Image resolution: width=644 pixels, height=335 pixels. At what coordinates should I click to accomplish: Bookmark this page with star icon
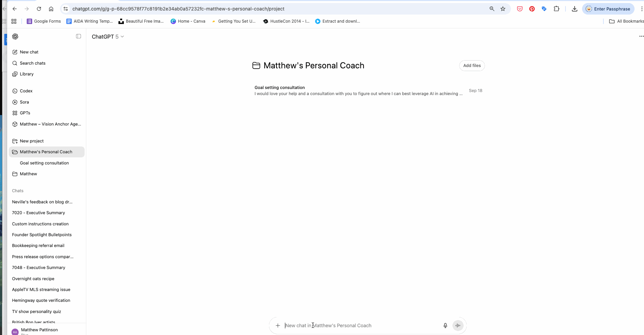pyautogui.click(x=503, y=9)
